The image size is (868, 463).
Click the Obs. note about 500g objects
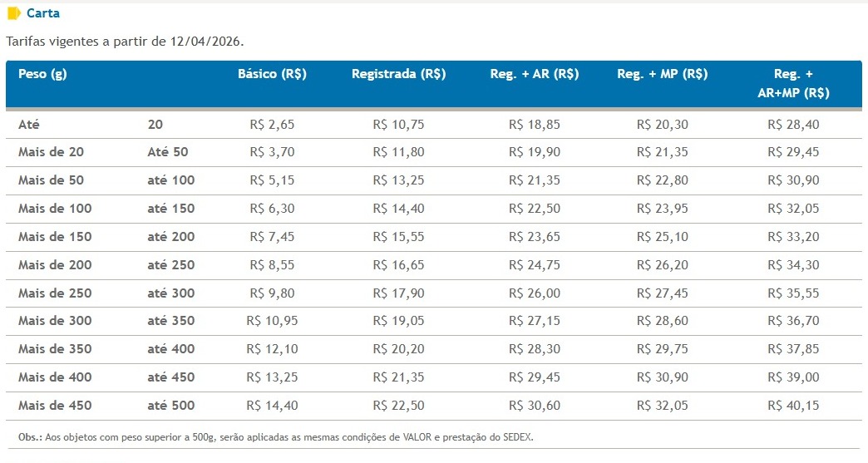tap(275, 436)
